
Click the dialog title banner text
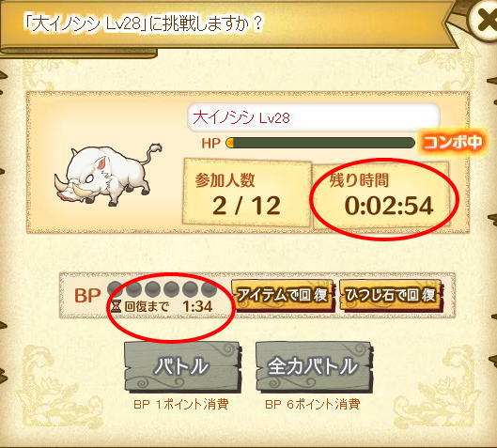point(143,24)
